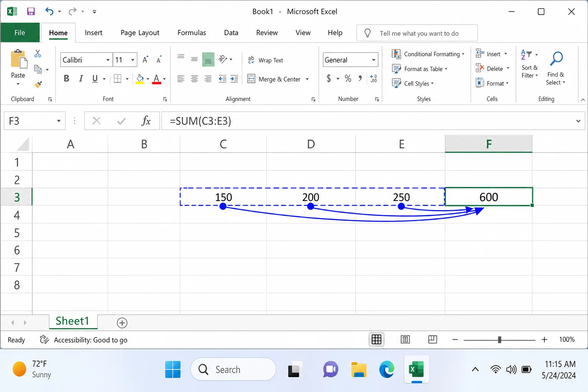
Task: Open Insert Function fx dialog
Action: tap(146, 121)
